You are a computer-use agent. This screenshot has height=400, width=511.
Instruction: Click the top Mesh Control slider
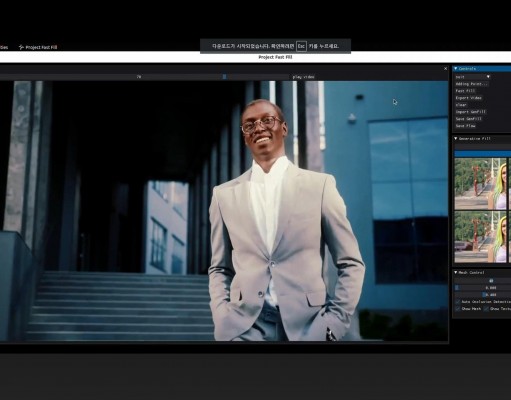pyautogui.click(x=483, y=281)
